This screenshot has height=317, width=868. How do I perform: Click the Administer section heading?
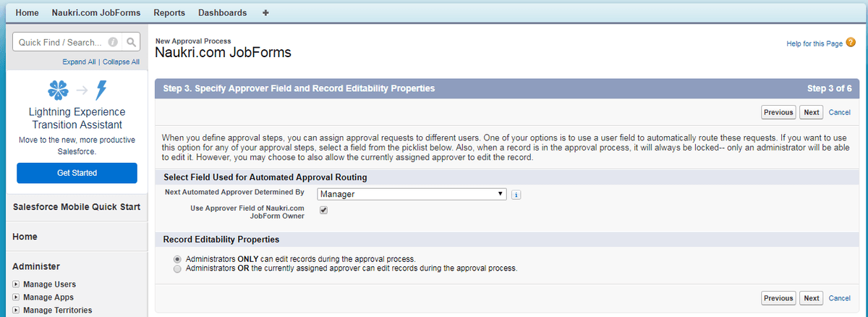click(36, 266)
